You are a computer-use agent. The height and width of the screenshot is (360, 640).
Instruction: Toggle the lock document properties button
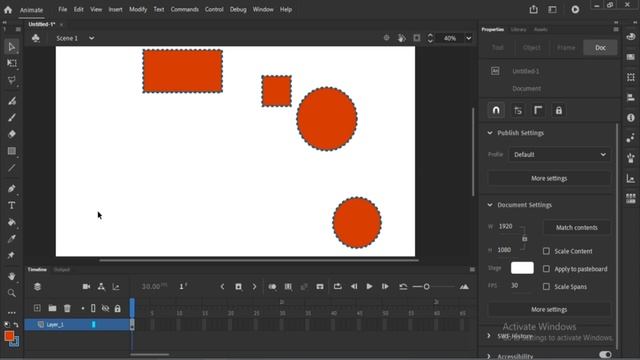[559, 110]
